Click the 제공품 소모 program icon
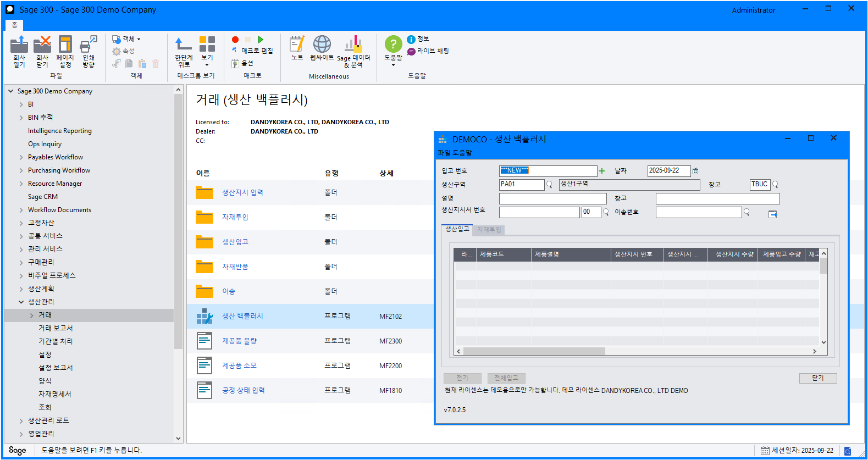868x460 pixels. point(204,365)
